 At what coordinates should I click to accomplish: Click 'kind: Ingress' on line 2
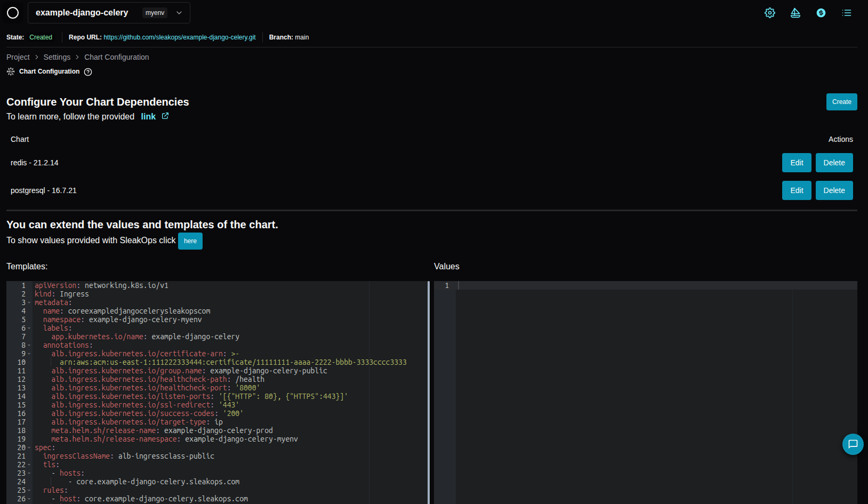click(62, 294)
